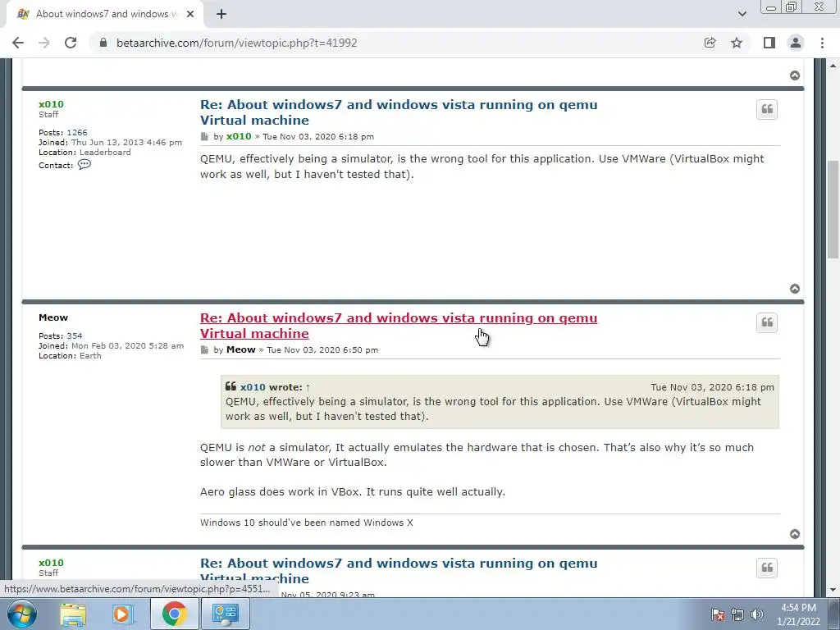Image resolution: width=840 pixels, height=630 pixels.
Task: Open a new browser tab
Action: point(221,14)
